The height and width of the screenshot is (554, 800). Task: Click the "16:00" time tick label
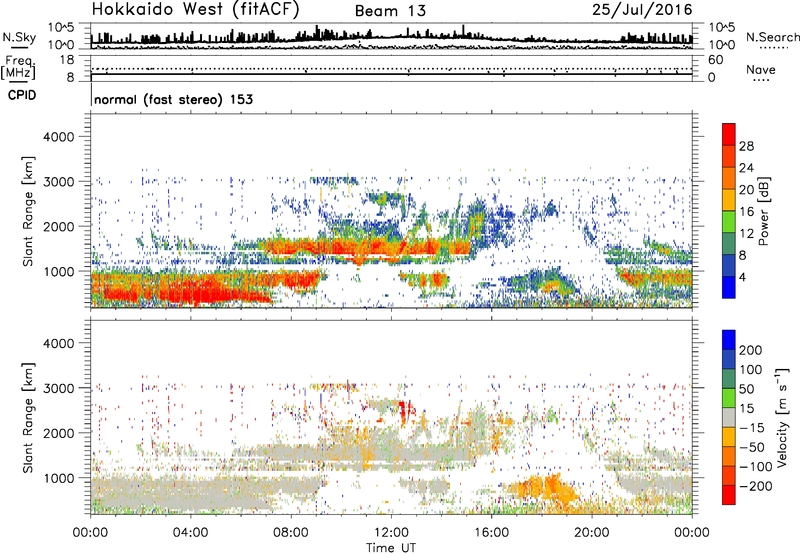(x=491, y=533)
